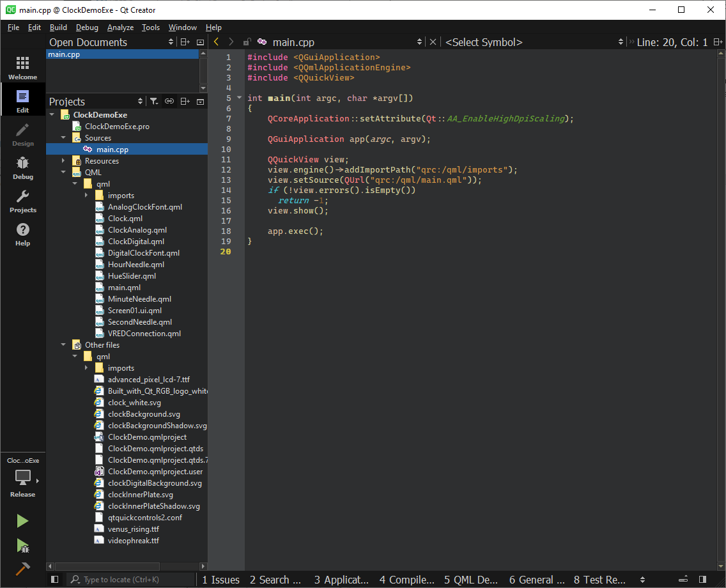The image size is (726, 588).
Task: Collapse the Other files node
Action: coord(63,344)
